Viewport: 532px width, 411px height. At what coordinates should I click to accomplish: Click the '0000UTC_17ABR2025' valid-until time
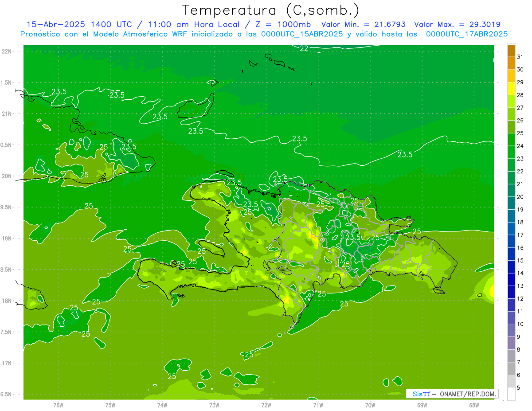(x=467, y=34)
